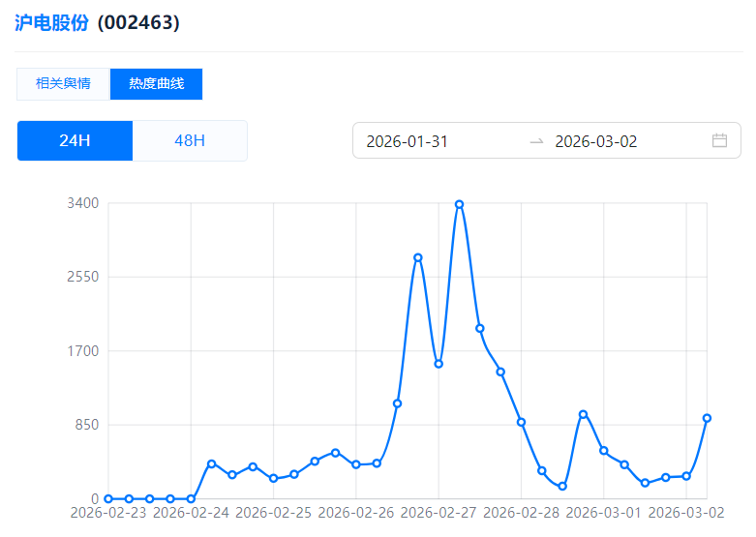Switch to the 相关舆情 tab
Image resolution: width=756 pixels, height=537 pixels.
(x=63, y=84)
